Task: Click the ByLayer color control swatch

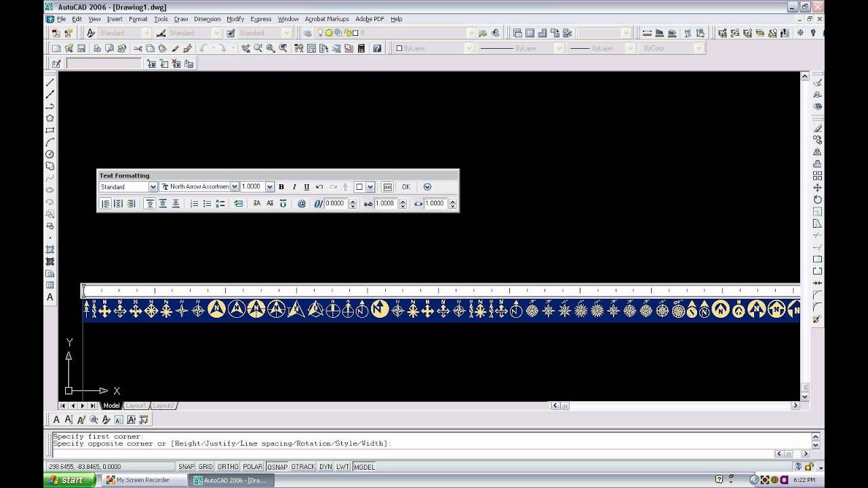Action: (x=399, y=48)
